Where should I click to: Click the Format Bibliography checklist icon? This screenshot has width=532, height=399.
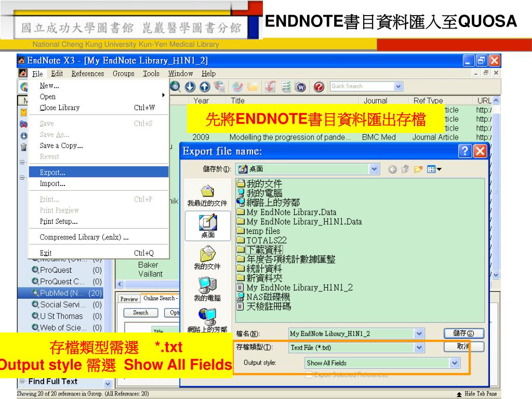click(286, 87)
